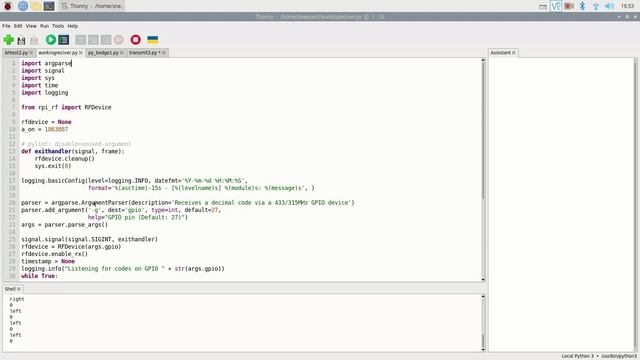Image resolution: width=640 pixels, height=360 pixels.
Task: Close the py_bodge1.py tab
Action: [x=122, y=53]
